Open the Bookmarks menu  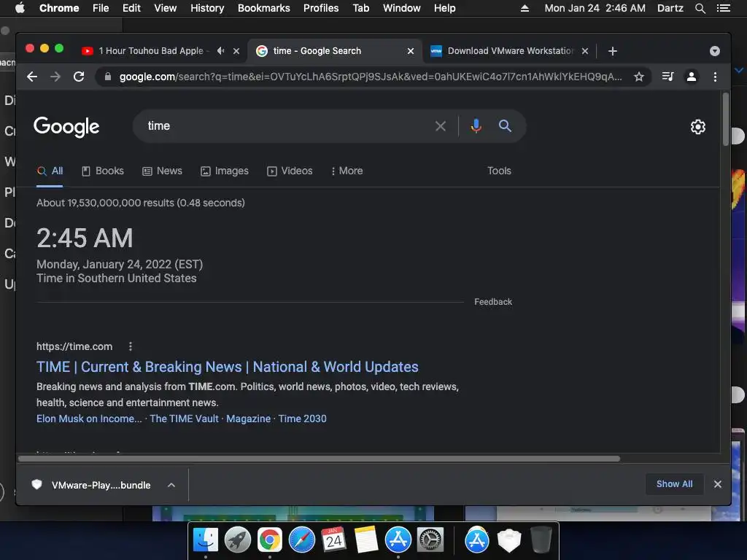tap(264, 8)
